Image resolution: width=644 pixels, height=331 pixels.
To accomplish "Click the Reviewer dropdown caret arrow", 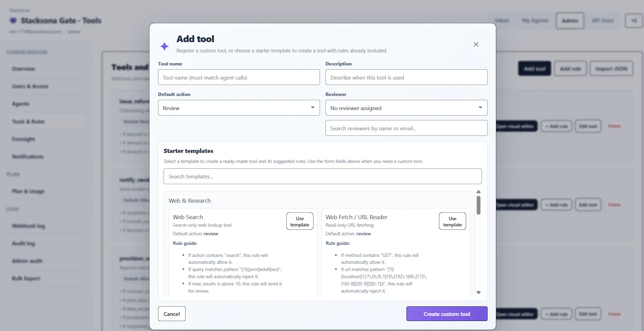I will [480, 108].
